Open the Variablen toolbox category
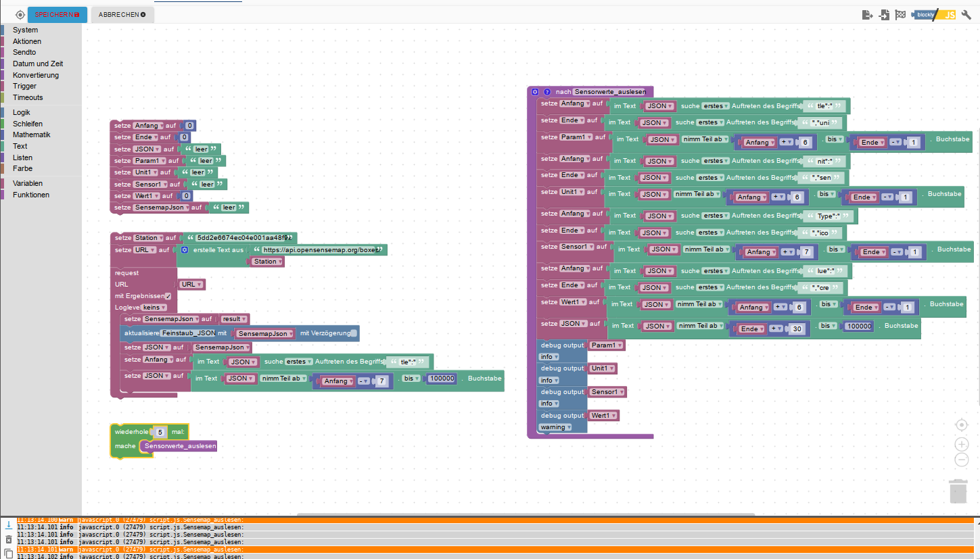 coord(28,183)
